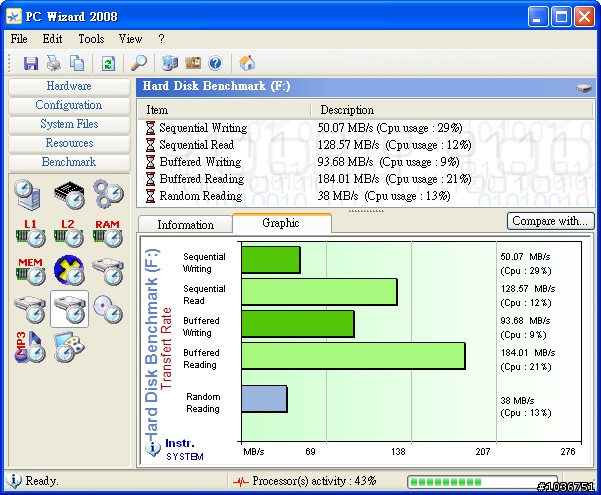
Task: Open the View menu
Action: coord(130,39)
